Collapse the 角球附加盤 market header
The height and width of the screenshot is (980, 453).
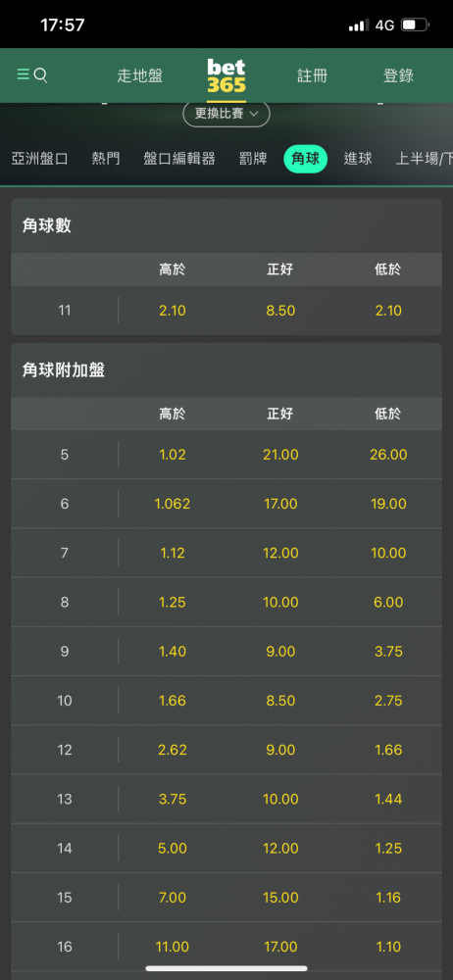pos(226,370)
